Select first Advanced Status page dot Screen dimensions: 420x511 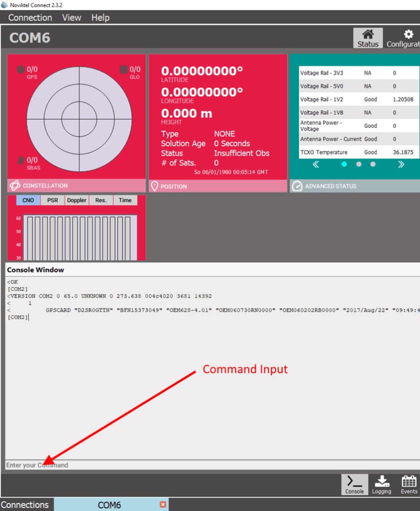click(x=344, y=164)
